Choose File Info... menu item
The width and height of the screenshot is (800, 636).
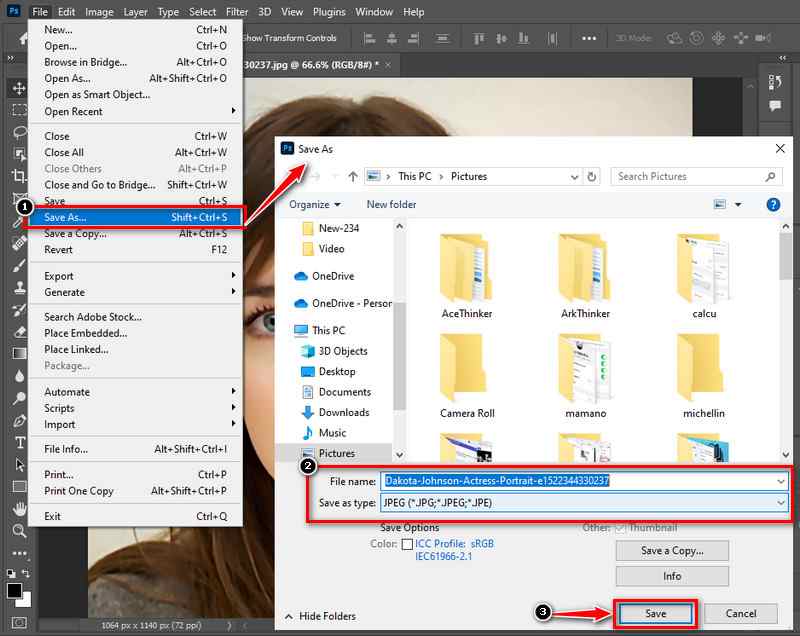[x=135, y=449]
